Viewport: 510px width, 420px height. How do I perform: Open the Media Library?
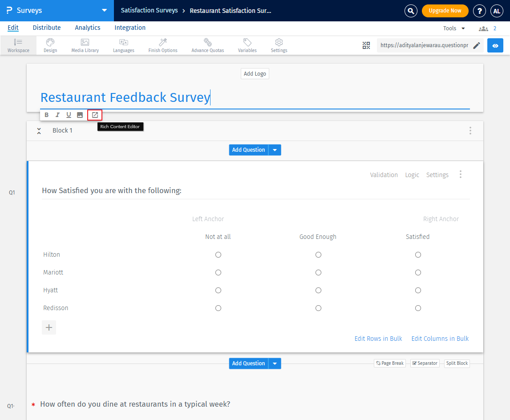pyautogui.click(x=85, y=45)
